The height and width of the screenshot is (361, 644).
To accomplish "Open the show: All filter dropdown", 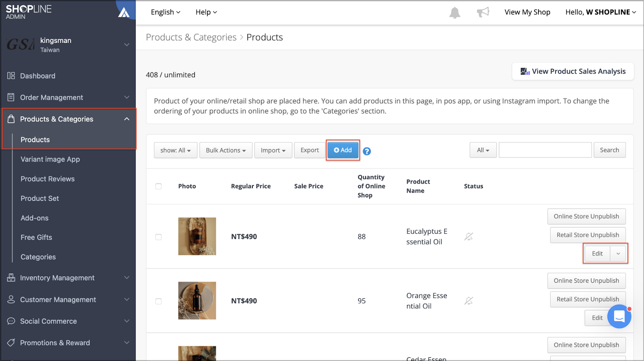I will point(175,150).
